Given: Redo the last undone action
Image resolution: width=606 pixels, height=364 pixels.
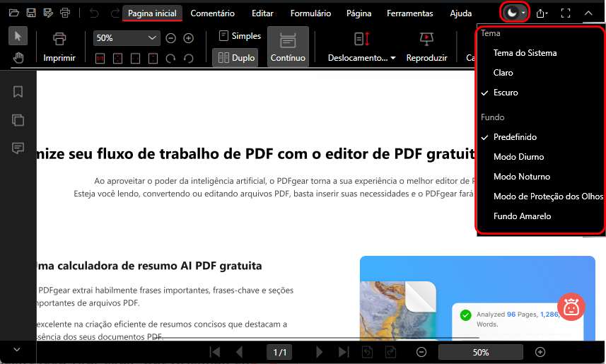Looking at the screenshot, I should pos(115,13).
